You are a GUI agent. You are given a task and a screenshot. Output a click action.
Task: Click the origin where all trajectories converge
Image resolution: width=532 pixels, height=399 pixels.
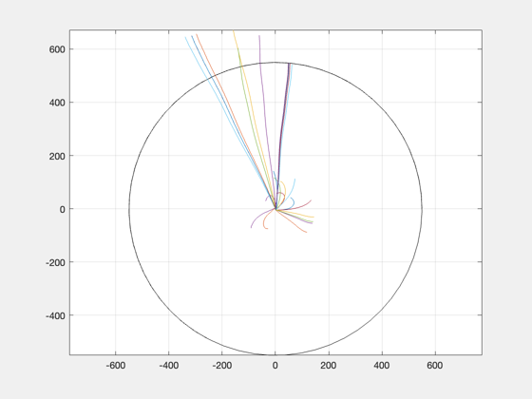(x=275, y=209)
